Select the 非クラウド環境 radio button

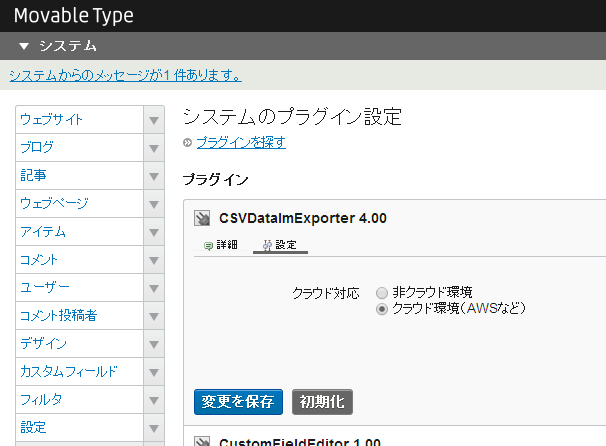(x=382, y=293)
